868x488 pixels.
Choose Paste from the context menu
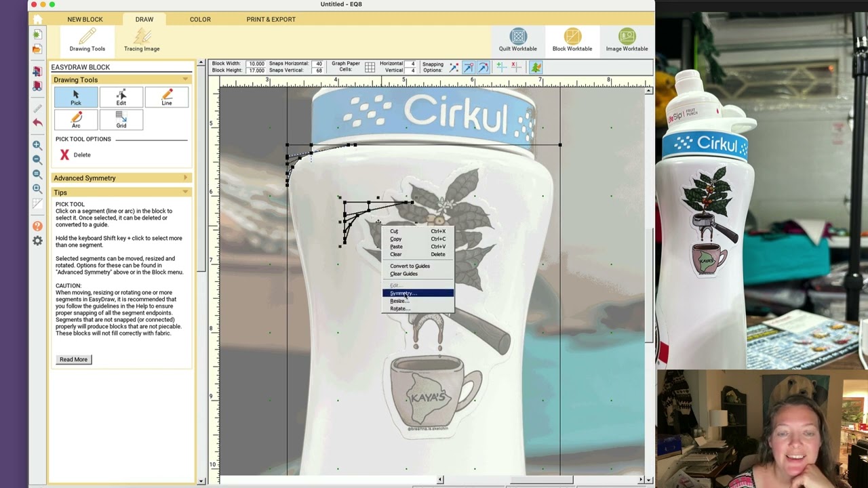pyautogui.click(x=418, y=247)
